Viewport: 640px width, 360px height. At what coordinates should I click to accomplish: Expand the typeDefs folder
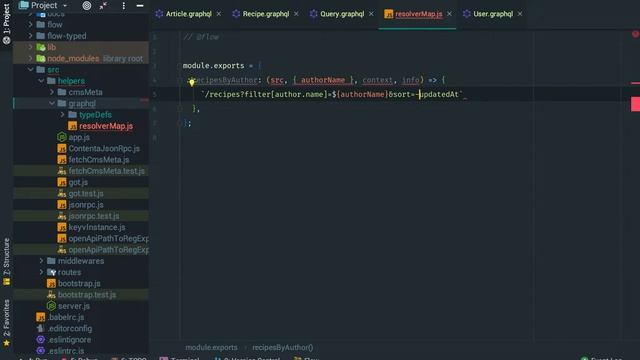[62, 115]
